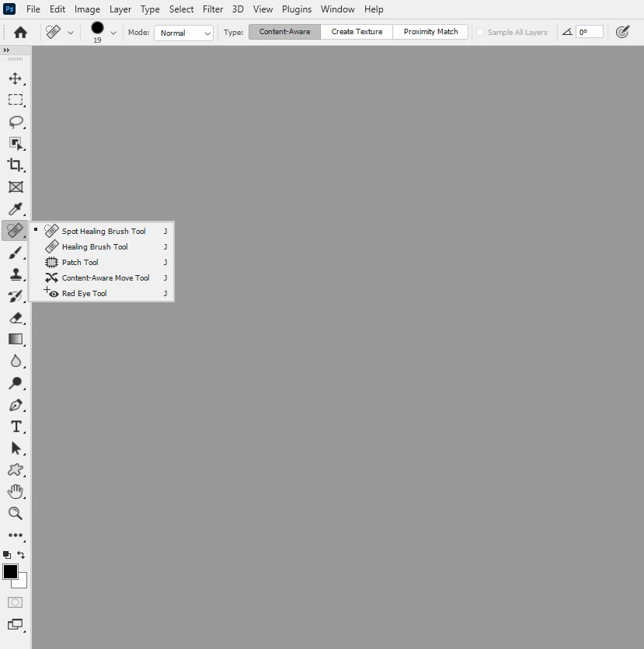Open the Mode dropdown set to Normal
This screenshot has width=644, height=649.
(x=183, y=33)
